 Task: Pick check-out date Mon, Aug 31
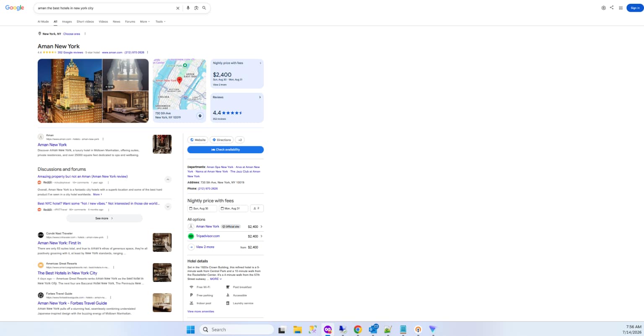click(234, 208)
